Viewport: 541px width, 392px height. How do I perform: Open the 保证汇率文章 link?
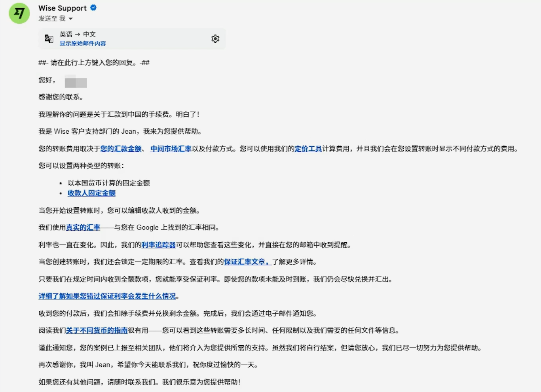pos(248,262)
